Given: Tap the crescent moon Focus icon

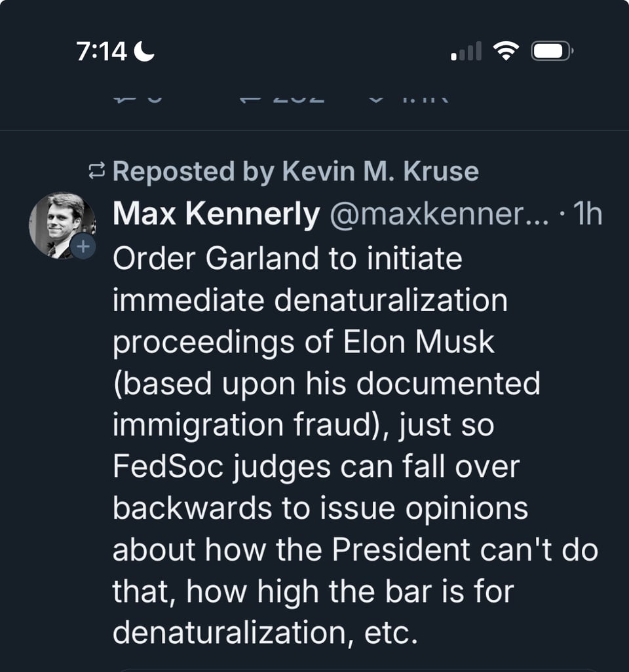Looking at the screenshot, I should [x=144, y=52].
